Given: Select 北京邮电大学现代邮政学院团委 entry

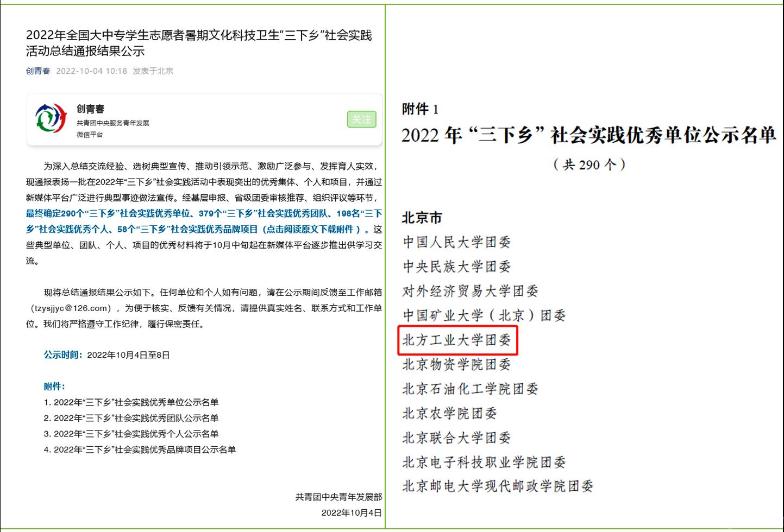Looking at the screenshot, I should tap(498, 486).
